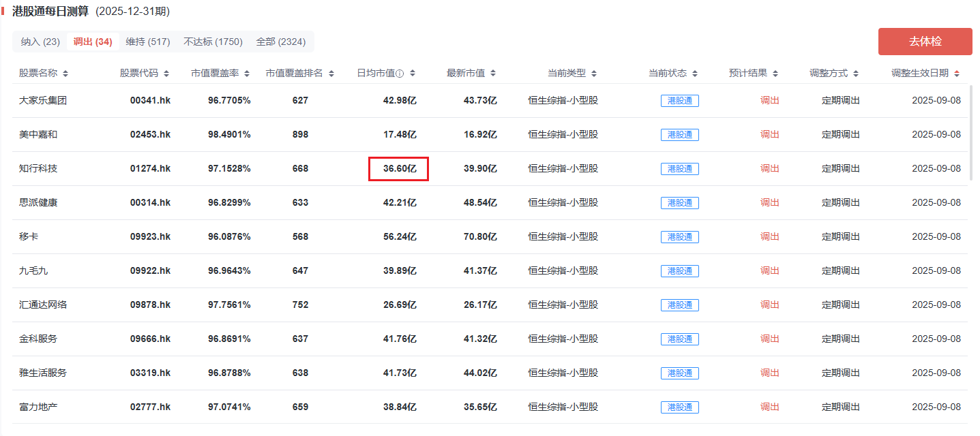Click the 港股通 tag for 雅生活服务
980x436 pixels.
(680, 373)
